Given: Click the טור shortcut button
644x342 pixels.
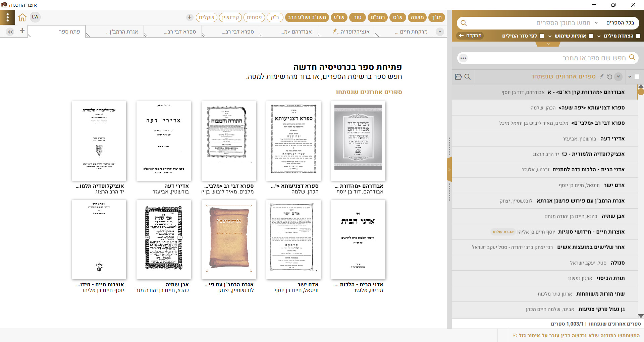Looking at the screenshot, I should 358,17.
